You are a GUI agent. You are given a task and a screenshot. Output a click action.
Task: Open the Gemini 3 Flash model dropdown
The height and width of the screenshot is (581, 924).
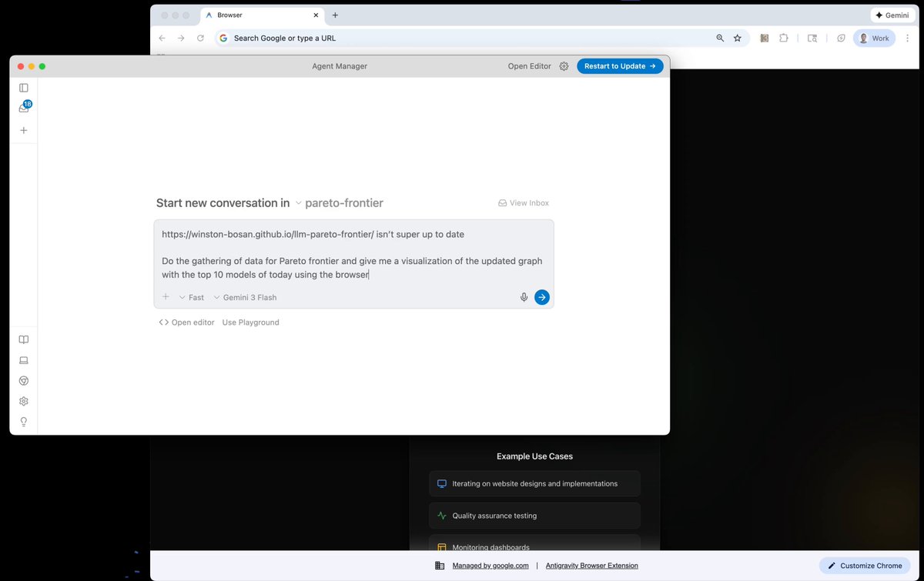245,297
